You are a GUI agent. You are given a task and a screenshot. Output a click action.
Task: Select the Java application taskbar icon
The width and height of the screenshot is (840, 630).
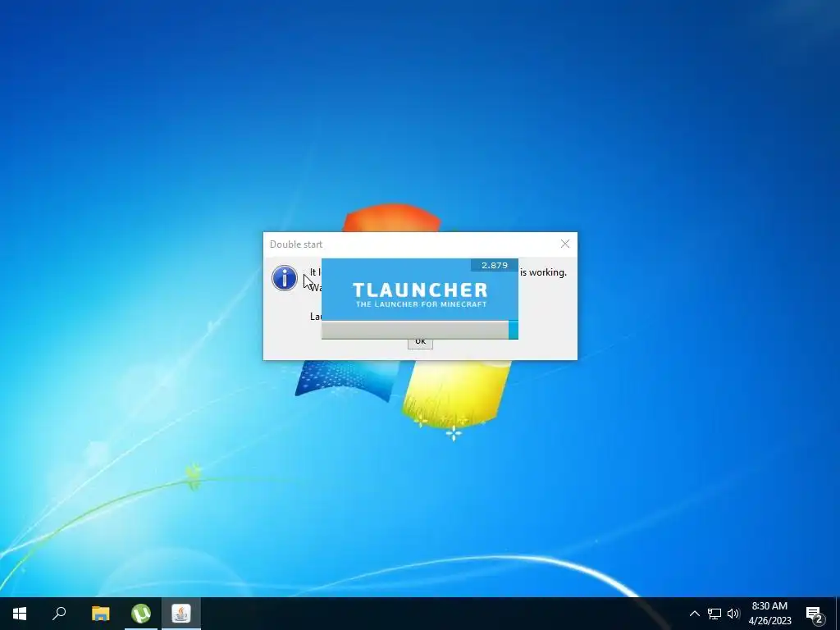point(181,614)
